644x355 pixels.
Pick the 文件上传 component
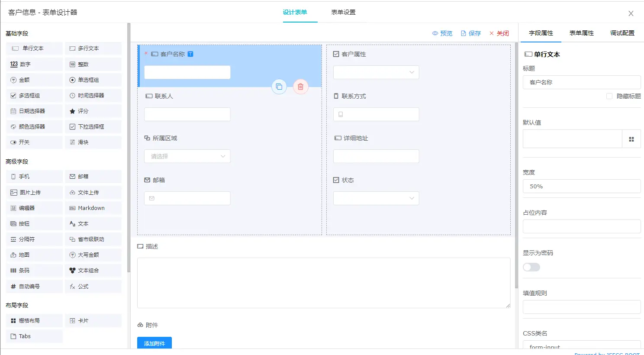[93, 192]
